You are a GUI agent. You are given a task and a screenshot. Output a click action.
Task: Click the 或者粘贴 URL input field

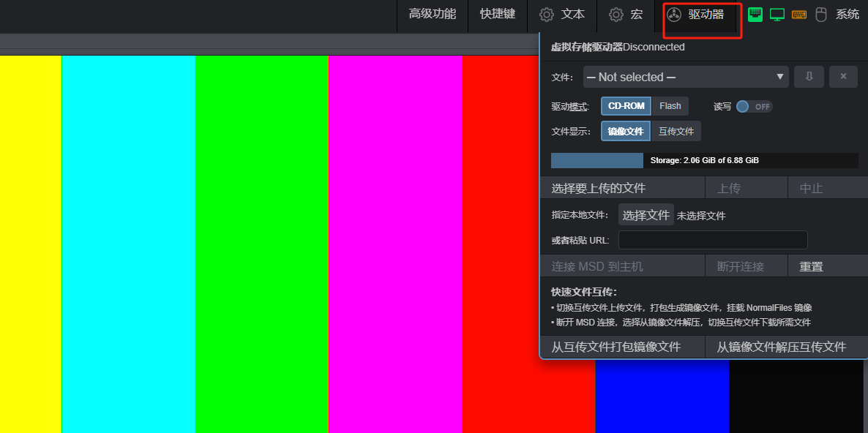[713, 240]
